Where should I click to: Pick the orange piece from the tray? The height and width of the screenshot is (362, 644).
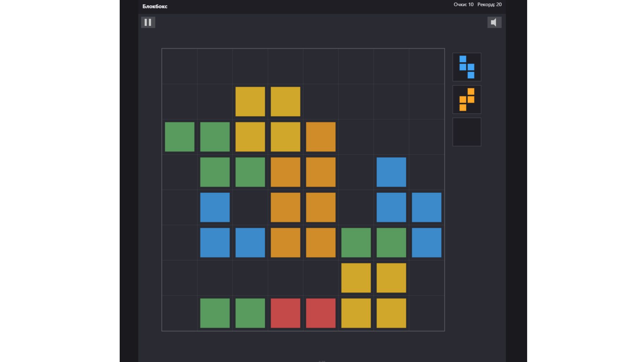467,99
